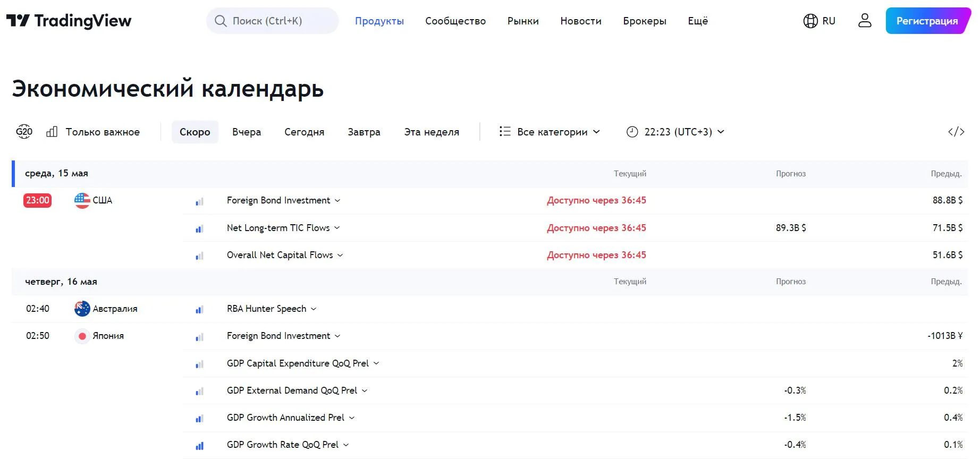Click the embed code </> icon
The width and height of the screenshot is (980, 459).
click(956, 132)
